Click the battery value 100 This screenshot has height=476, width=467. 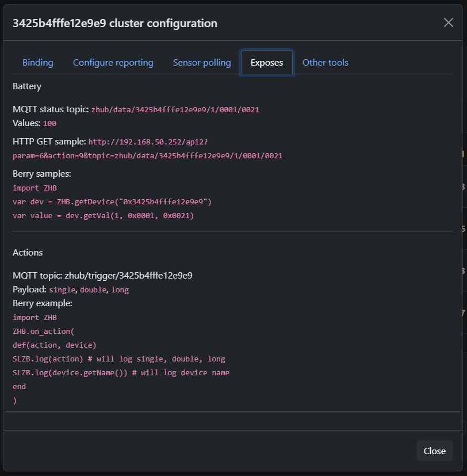[x=49, y=123]
